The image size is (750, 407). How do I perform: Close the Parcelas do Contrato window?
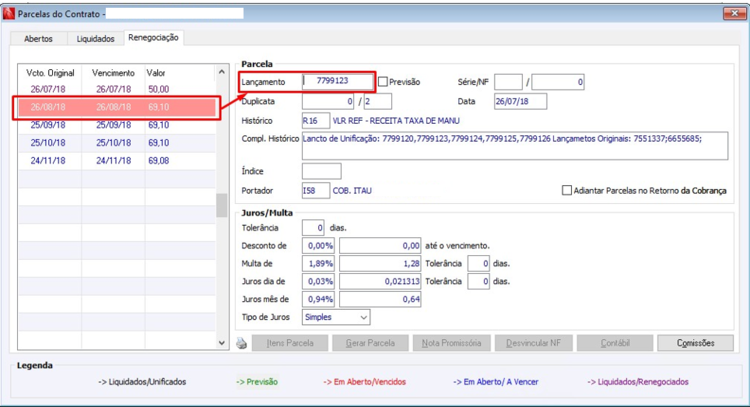tap(734, 13)
